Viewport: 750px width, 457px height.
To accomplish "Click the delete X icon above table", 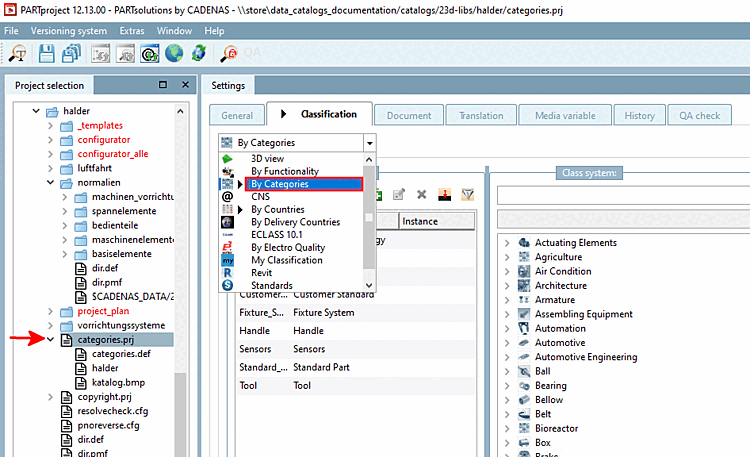I will pyautogui.click(x=421, y=194).
